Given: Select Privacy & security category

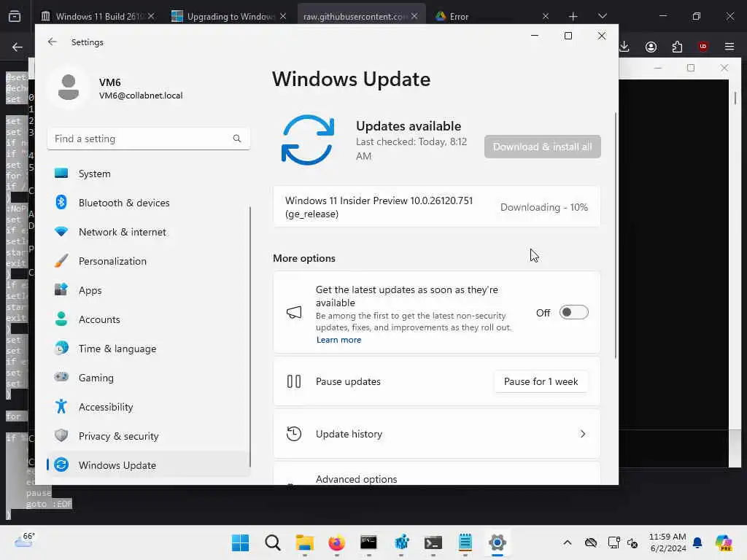Looking at the screenshot, I should point(149,436).
